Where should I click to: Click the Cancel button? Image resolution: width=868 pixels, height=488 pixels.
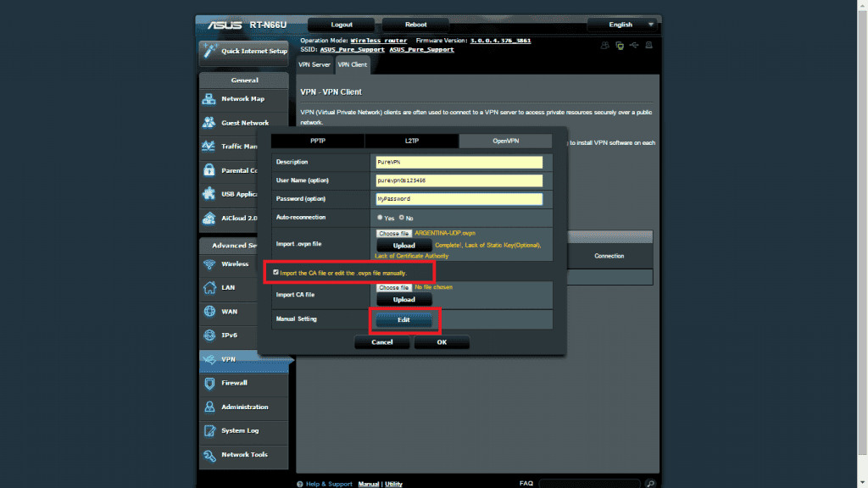coord(382,342)
